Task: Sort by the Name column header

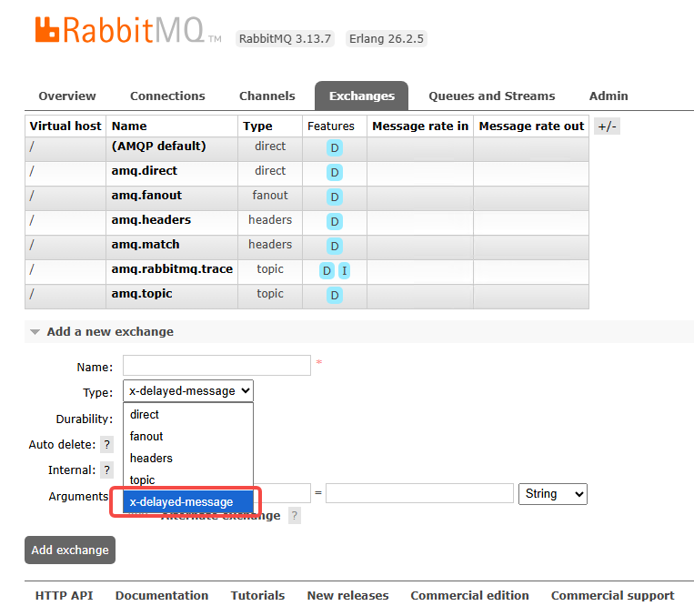Action: click(x=129, y=126)
